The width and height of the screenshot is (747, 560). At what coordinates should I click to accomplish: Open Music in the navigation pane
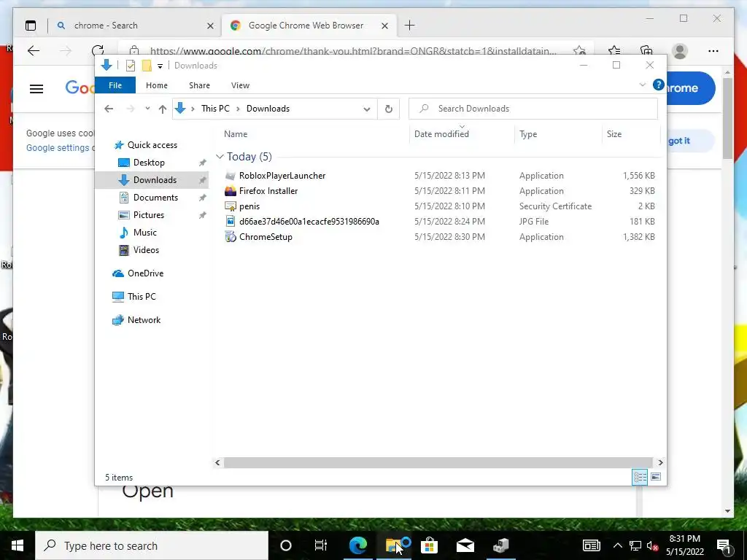pyautogui.click(x=145, y=233)
